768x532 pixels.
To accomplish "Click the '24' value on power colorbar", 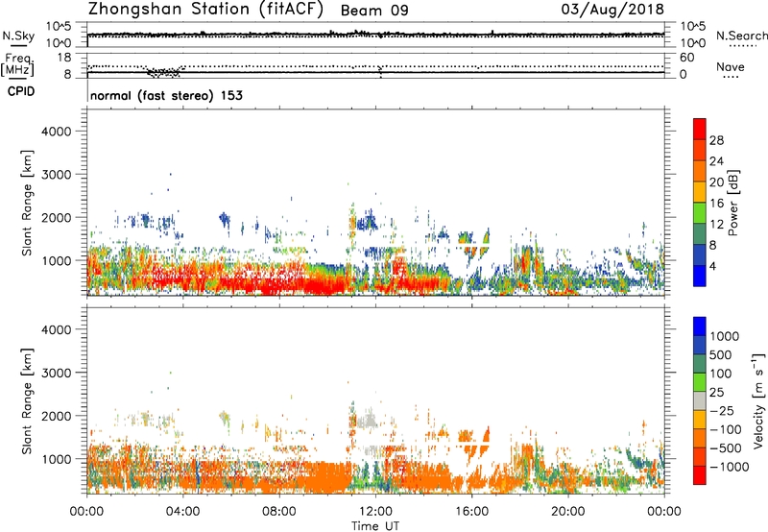I will [x=716, y=161].
